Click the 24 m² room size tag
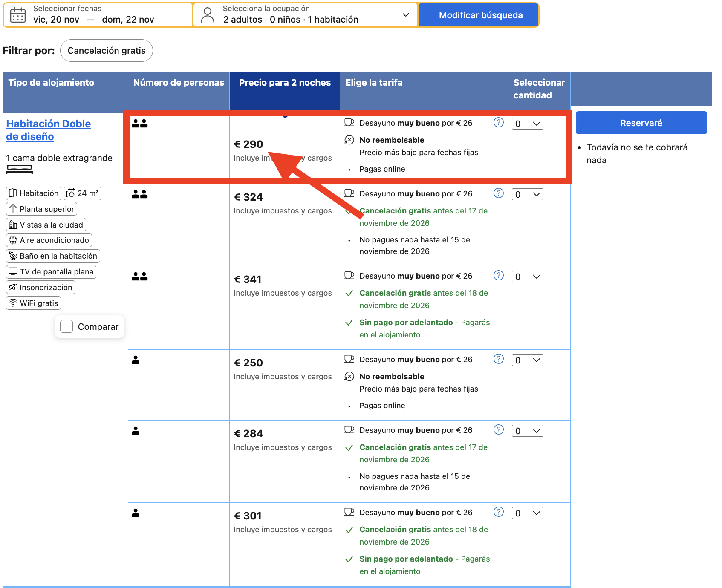Viewport: 722px width, 588px height. point(83,193)
